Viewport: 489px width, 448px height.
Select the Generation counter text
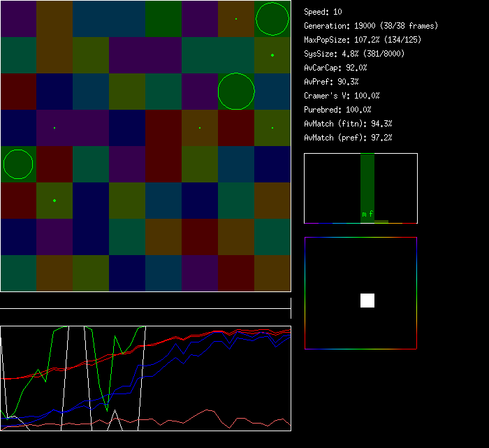point(371,26)
